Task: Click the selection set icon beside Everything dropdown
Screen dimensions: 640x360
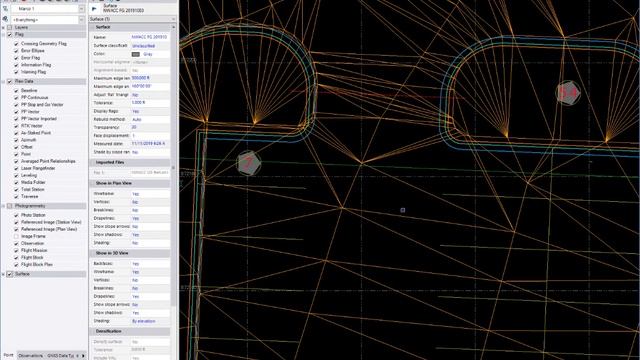Action: tap(5, 19)
